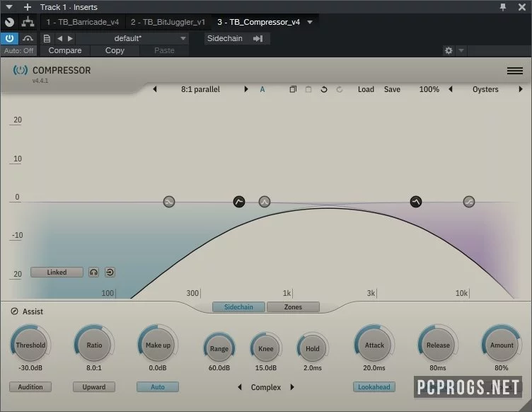This screenshot has height=412, width=532.
Task: Click the Range knob
Action: tap(219, 348)
